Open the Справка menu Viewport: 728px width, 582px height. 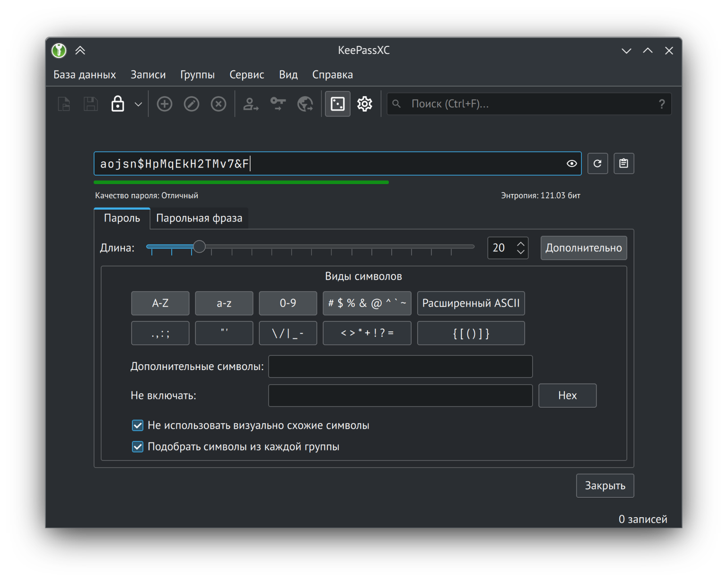pos(333,75)
